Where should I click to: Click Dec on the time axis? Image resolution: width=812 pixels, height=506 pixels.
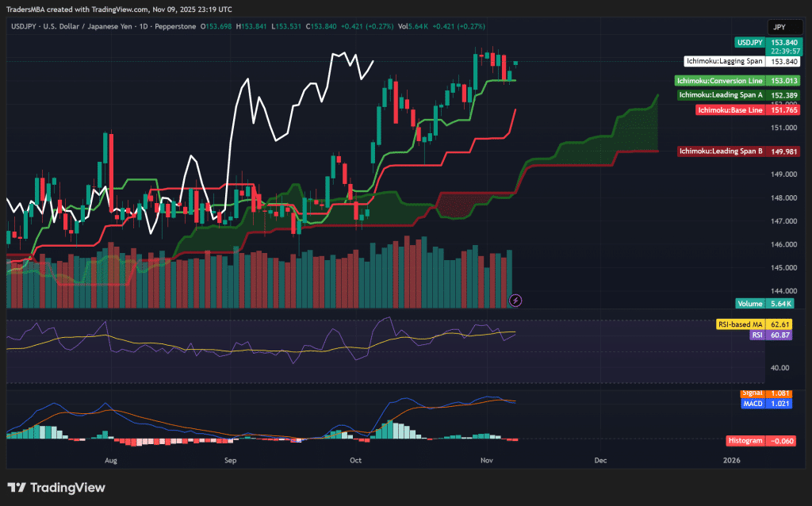[x=600, y=460]
